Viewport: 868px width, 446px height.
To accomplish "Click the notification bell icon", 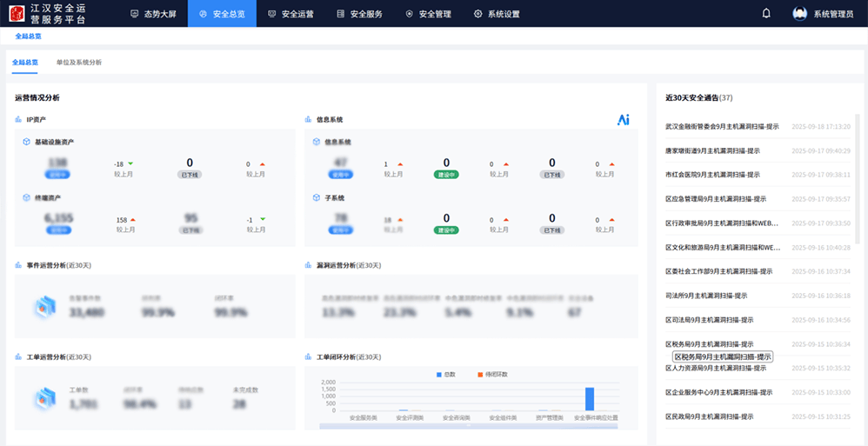I will click(x=766, y=13).
